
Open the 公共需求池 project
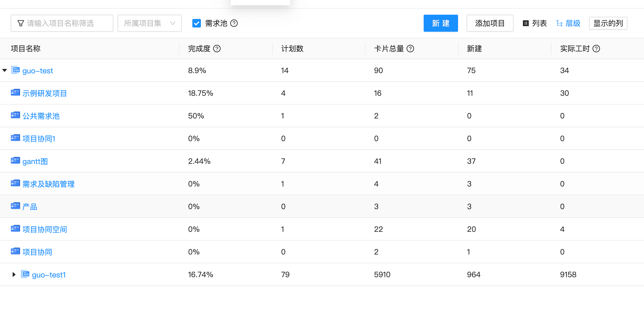coord(41,116)
